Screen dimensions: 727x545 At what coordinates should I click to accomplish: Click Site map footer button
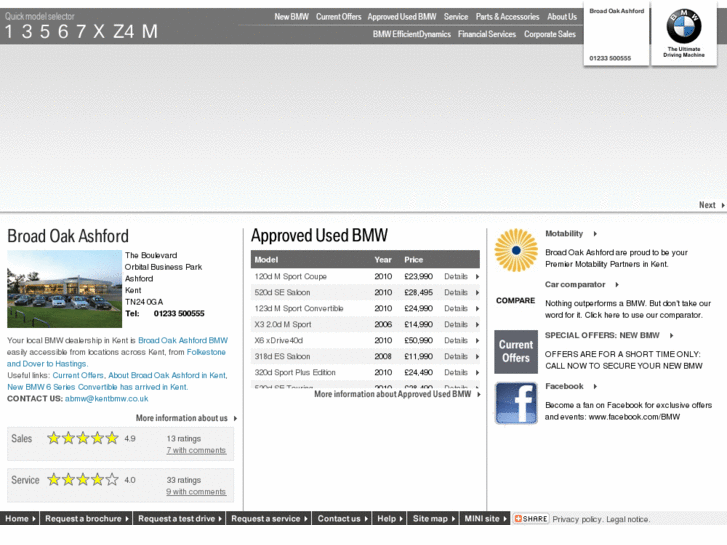click(434, 519)
